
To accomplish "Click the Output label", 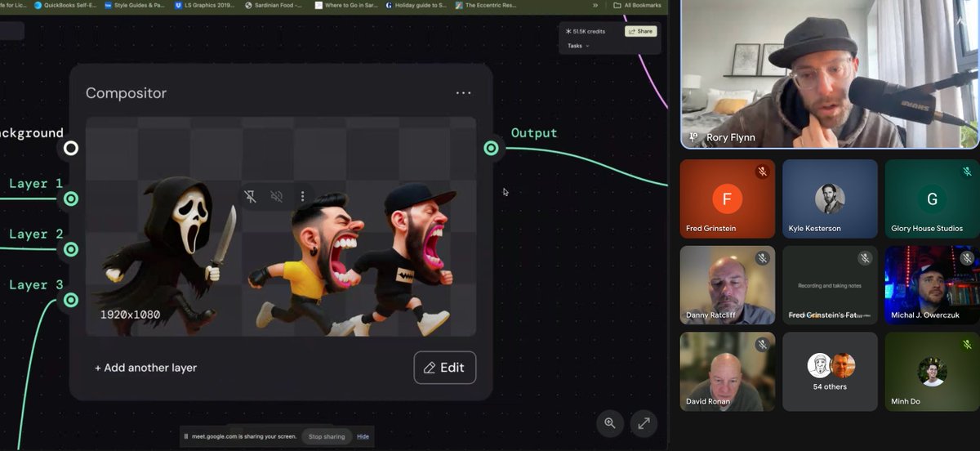I will pyautogui.click(x=534, y=132).
